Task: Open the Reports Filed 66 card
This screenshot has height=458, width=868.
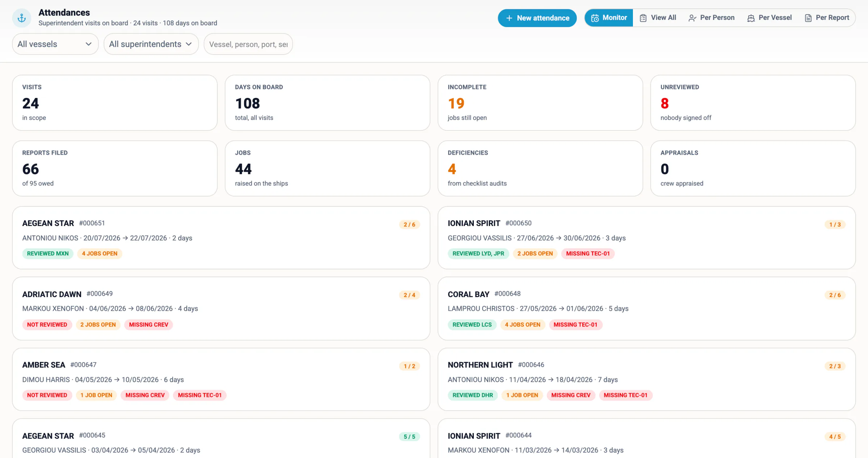Action: (115, 168)
